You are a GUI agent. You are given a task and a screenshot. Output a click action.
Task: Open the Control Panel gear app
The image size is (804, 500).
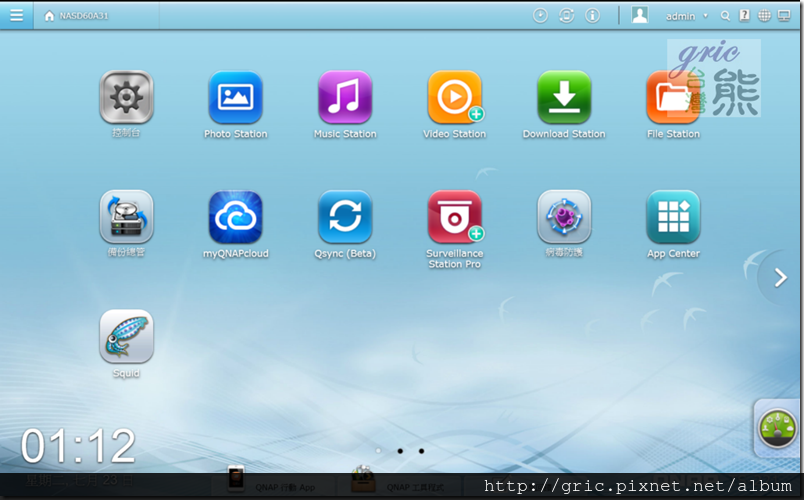click(x=126, y=97)
